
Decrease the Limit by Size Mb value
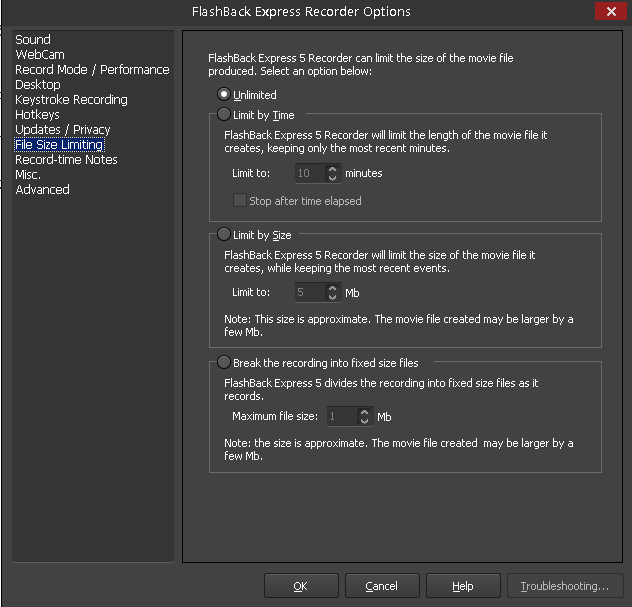pyautogui.click(x=332, y=297)
